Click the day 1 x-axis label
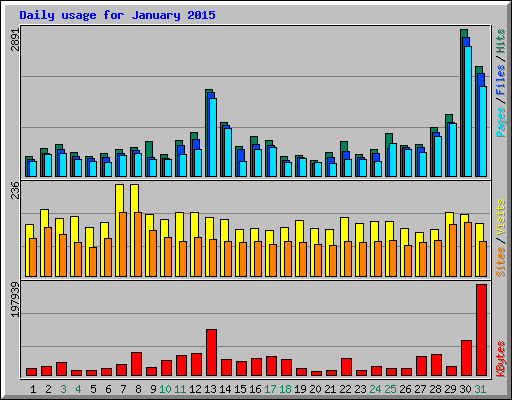Screen dimensions: 512x400 [33, 389]
